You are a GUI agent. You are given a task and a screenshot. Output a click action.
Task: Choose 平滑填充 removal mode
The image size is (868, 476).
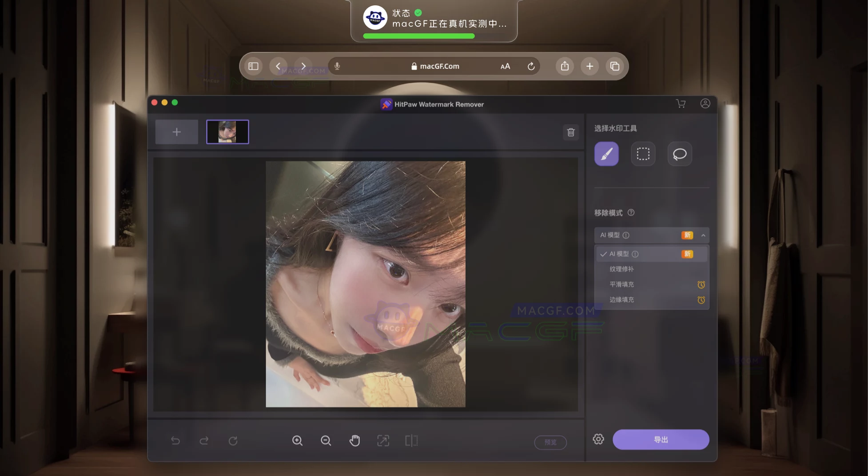(621, 284)
